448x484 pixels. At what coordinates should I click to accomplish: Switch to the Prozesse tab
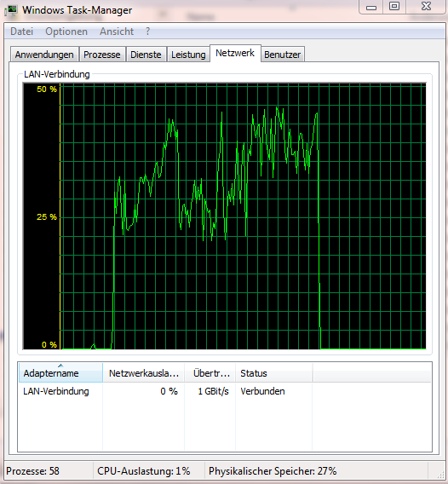[x=102, y=55]
